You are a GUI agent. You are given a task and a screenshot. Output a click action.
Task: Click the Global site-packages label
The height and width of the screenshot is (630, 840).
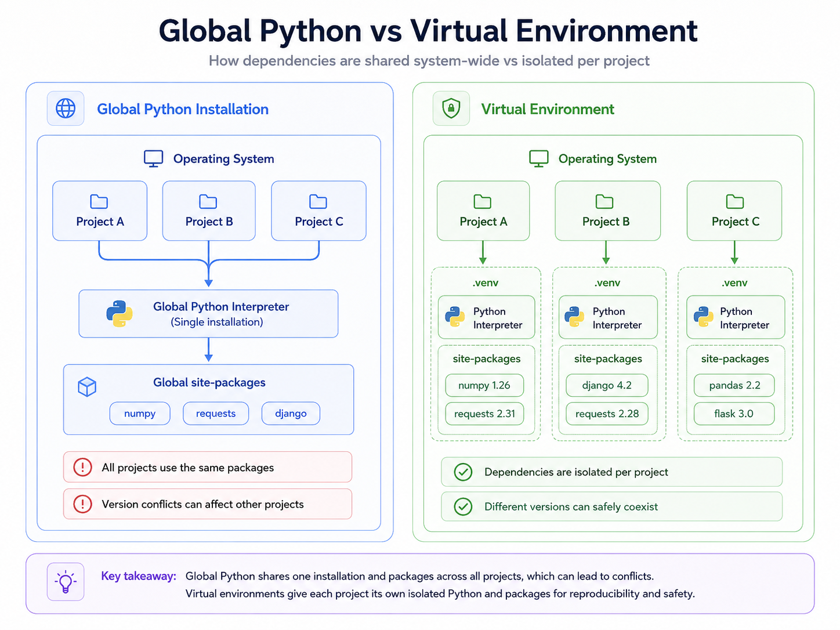click(209, 382)
